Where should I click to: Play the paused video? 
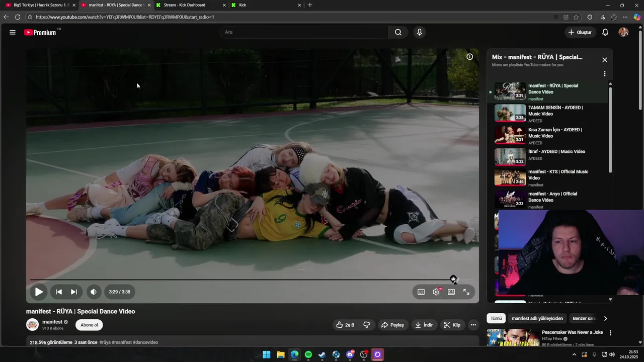tap(39, 292)
